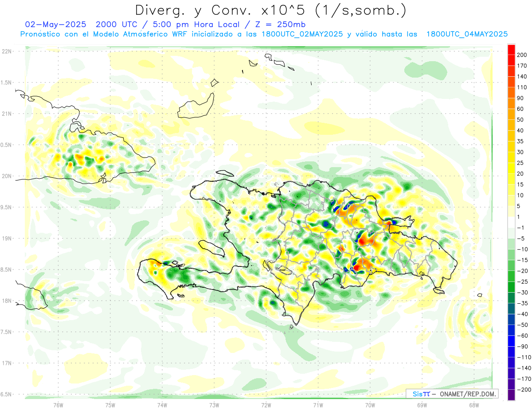Click the "17N" latitude label
This screenshot has width=532, height=411.
[7, 363]
